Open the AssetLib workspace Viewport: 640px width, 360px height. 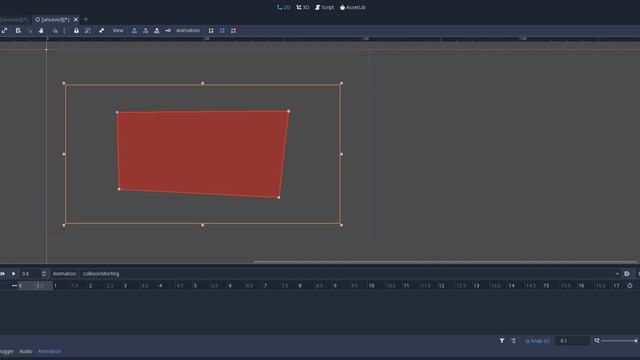tap(353, 7)
